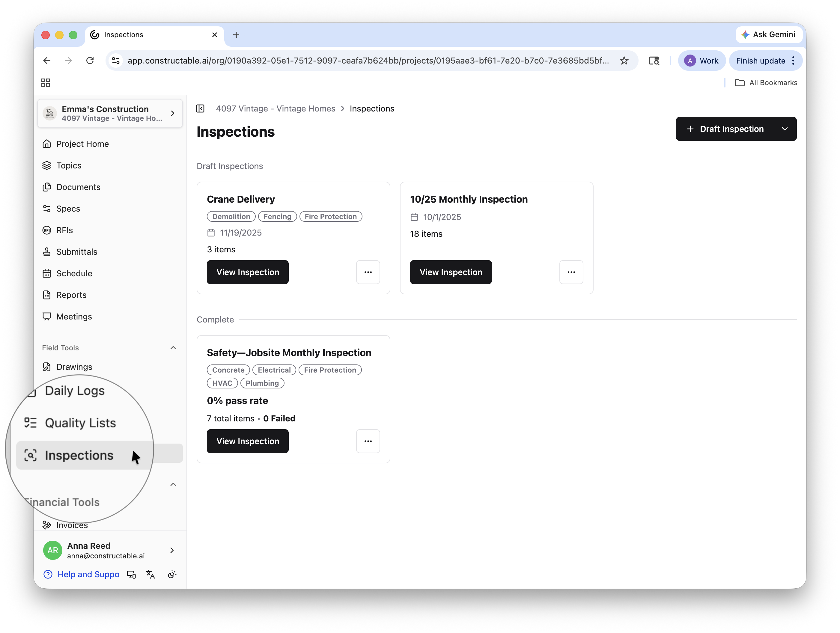Image resolution: width=840 pixels, height=633 pixels.
Task: Click the Demolition tag on Crane Delivery
Action: coord(231,216)
